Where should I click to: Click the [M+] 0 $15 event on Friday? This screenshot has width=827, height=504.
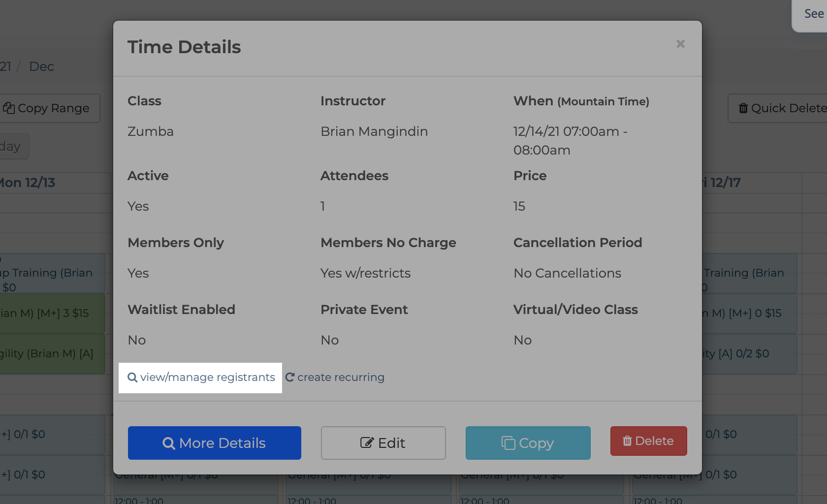pyautogui.click(x=748, y=314)
